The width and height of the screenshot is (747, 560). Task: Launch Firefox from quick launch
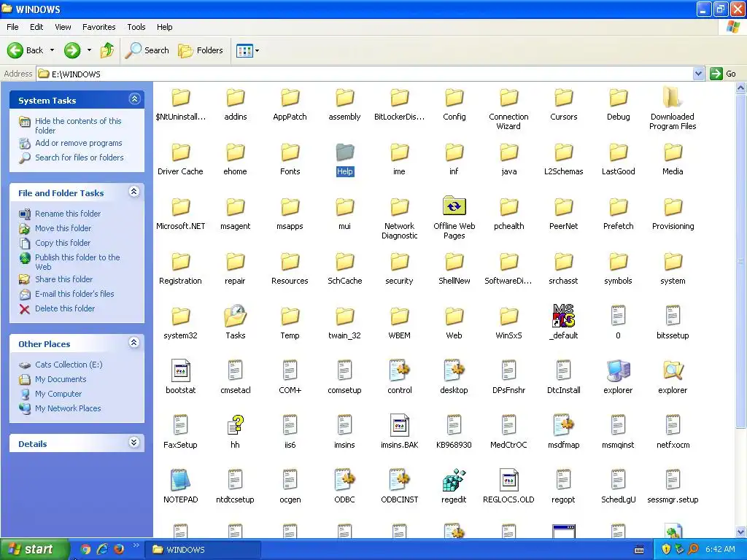pyautogui.click(x=119, y=550)
